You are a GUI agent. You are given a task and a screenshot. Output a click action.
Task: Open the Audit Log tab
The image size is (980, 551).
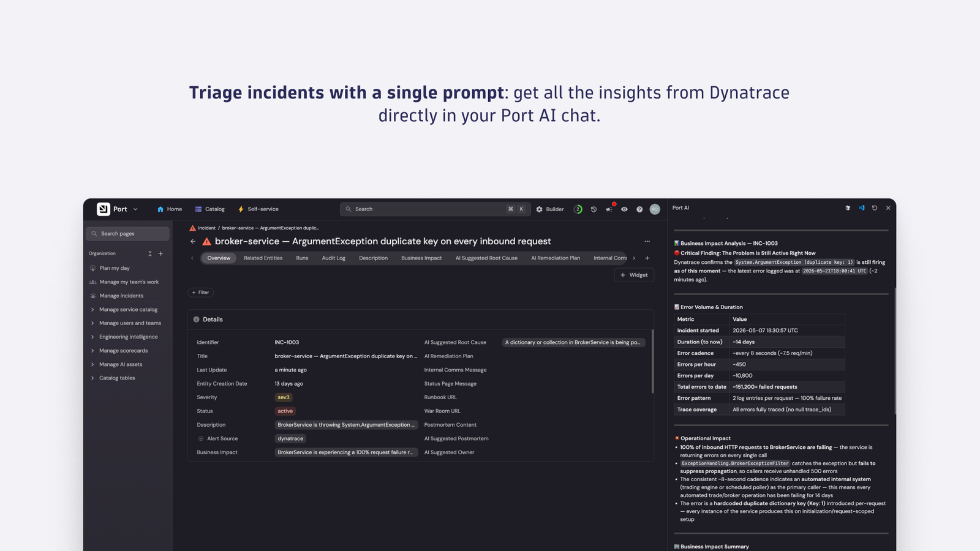tap(334, 258)
